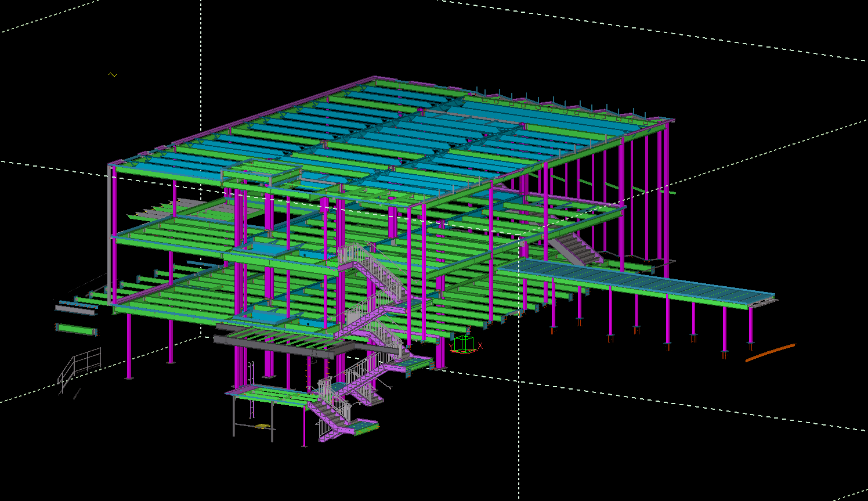The image size is (868, 501).
Task: Select the detached gray handrail at lower left
Action: click(x=79, y=367)
